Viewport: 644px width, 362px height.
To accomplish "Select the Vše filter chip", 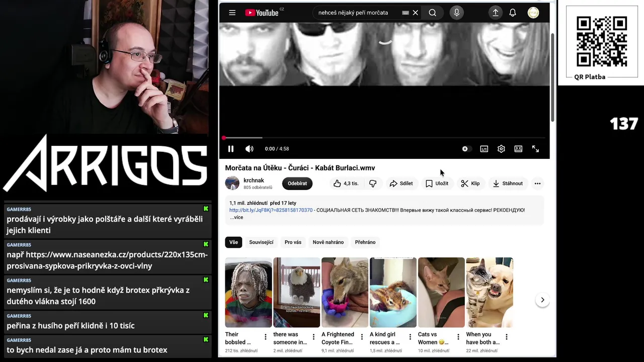I will 233,242.
